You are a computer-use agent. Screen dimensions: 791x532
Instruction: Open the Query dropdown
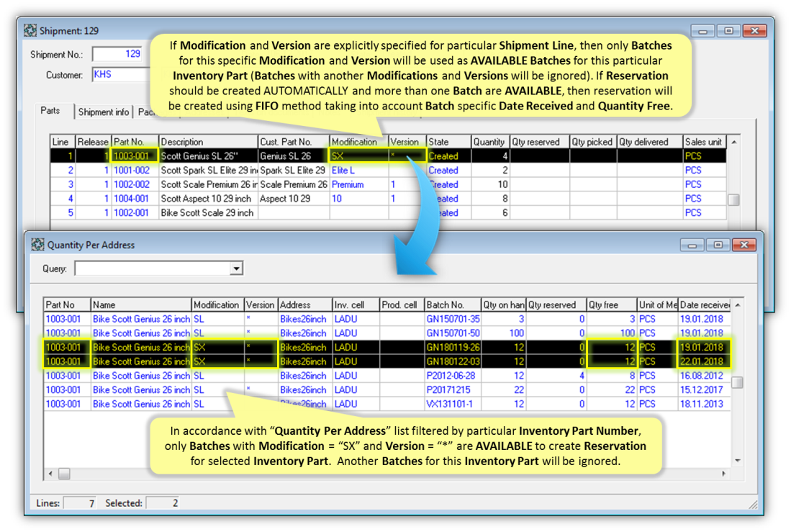pos(236,269)
